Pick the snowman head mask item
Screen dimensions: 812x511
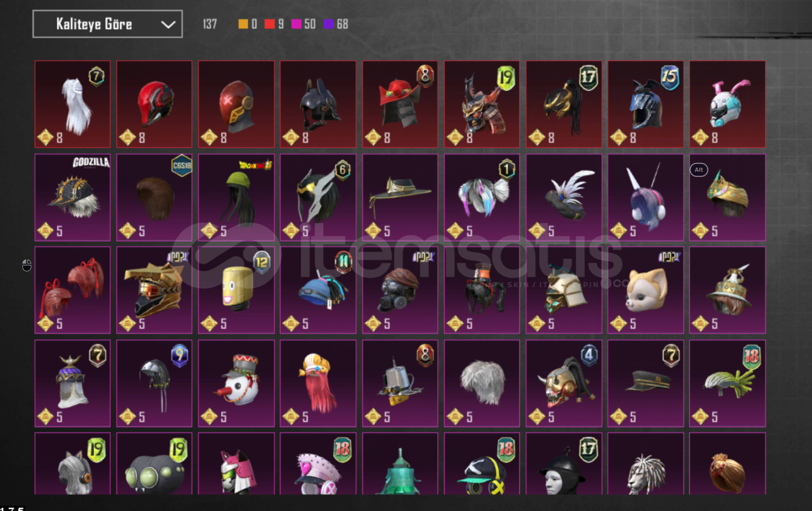(236, 384)
